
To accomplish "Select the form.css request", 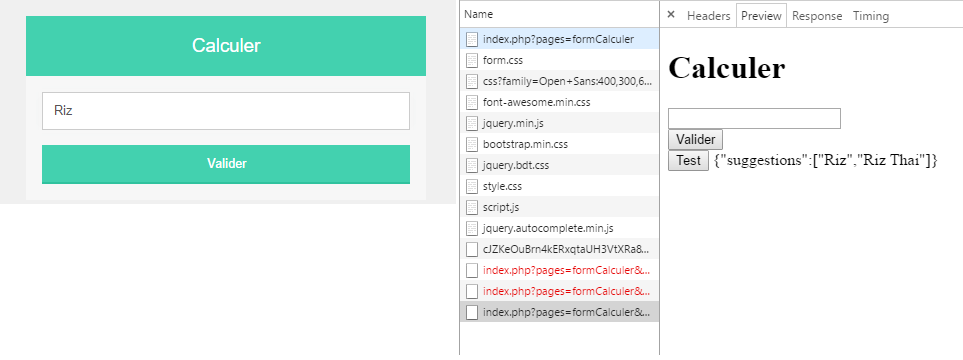I will click(x=559, y=60).
